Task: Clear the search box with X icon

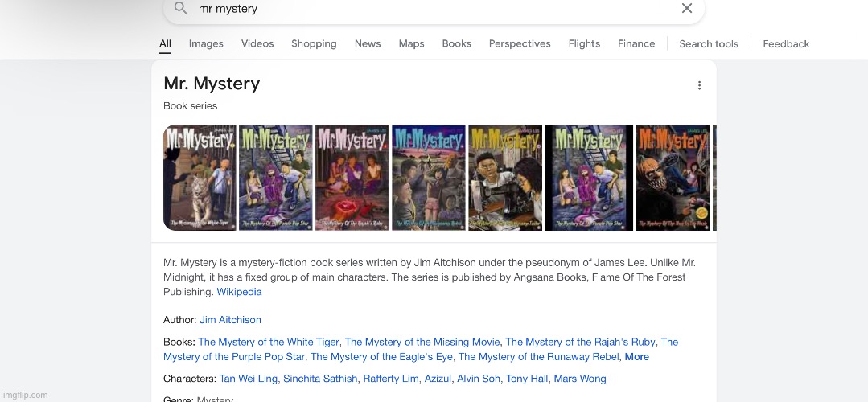Action: tap(686, 8)
